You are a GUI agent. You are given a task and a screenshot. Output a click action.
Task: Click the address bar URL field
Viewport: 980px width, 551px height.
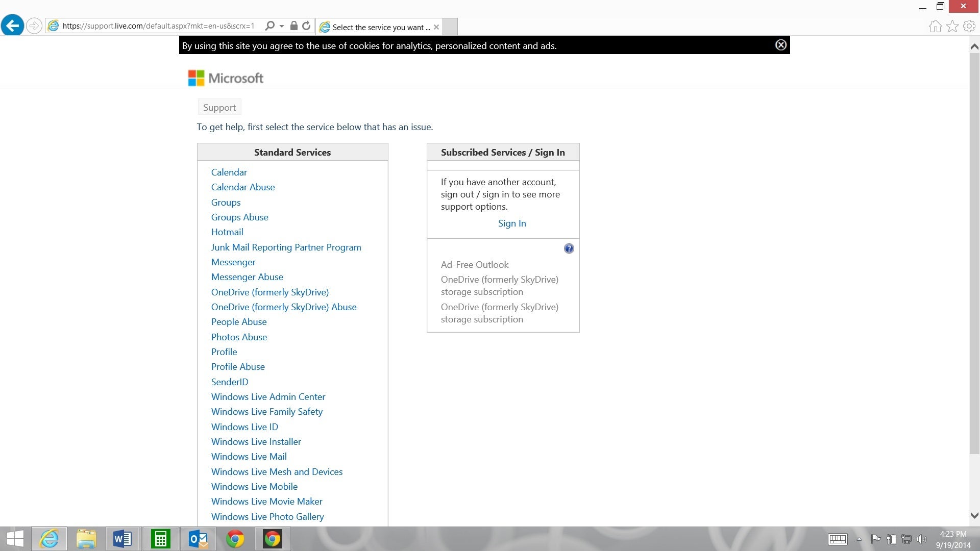(158, 26)
